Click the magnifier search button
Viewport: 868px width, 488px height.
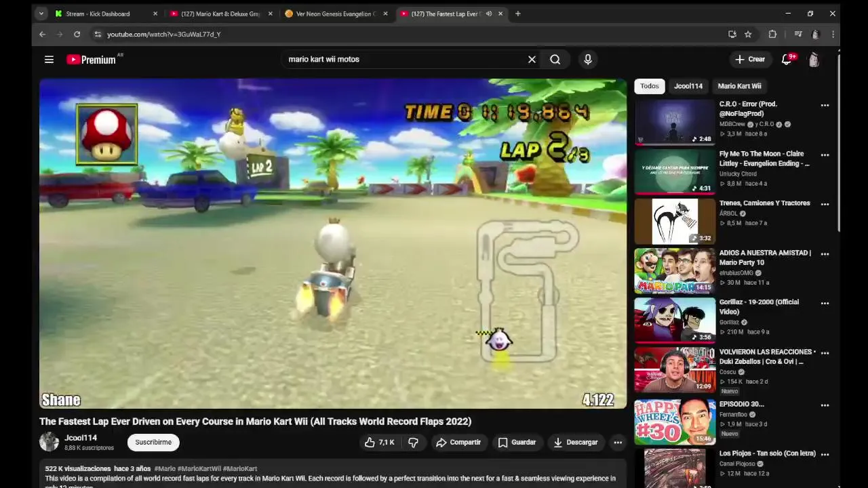[555, 60]
